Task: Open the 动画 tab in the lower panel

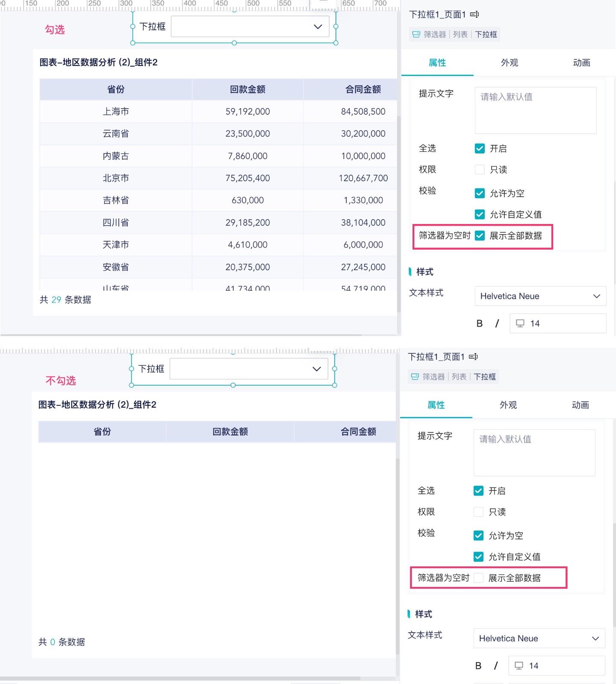Action: [580, 405]
